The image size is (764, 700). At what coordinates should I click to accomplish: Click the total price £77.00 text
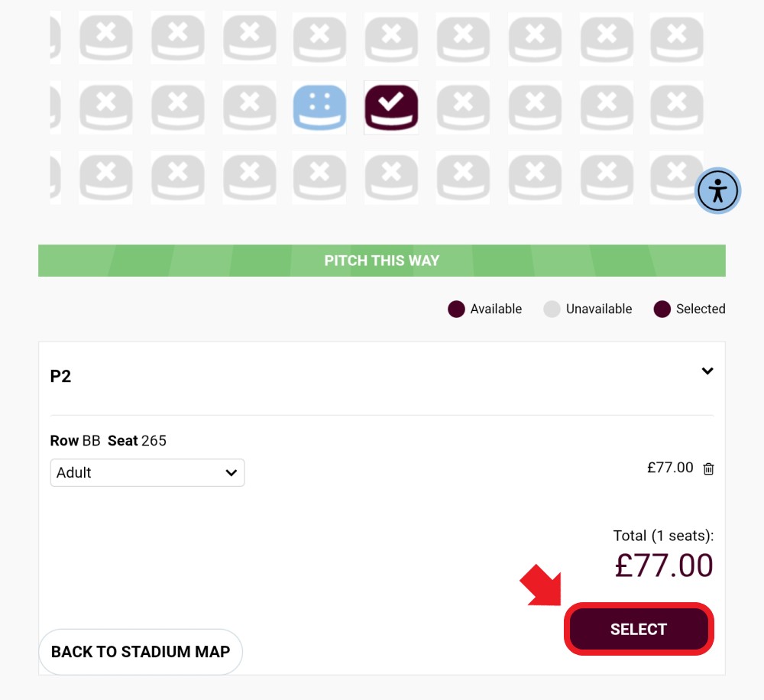pos(664,566)
